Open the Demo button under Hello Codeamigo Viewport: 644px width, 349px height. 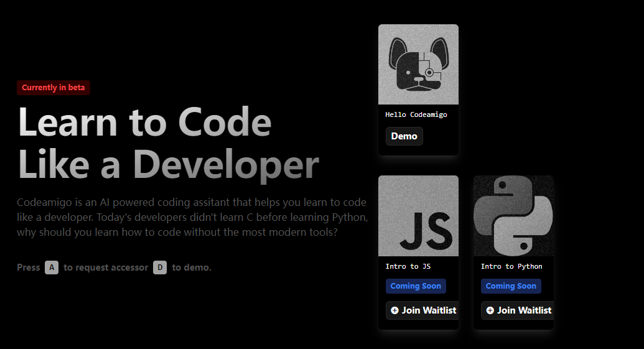tap(404, 136)
